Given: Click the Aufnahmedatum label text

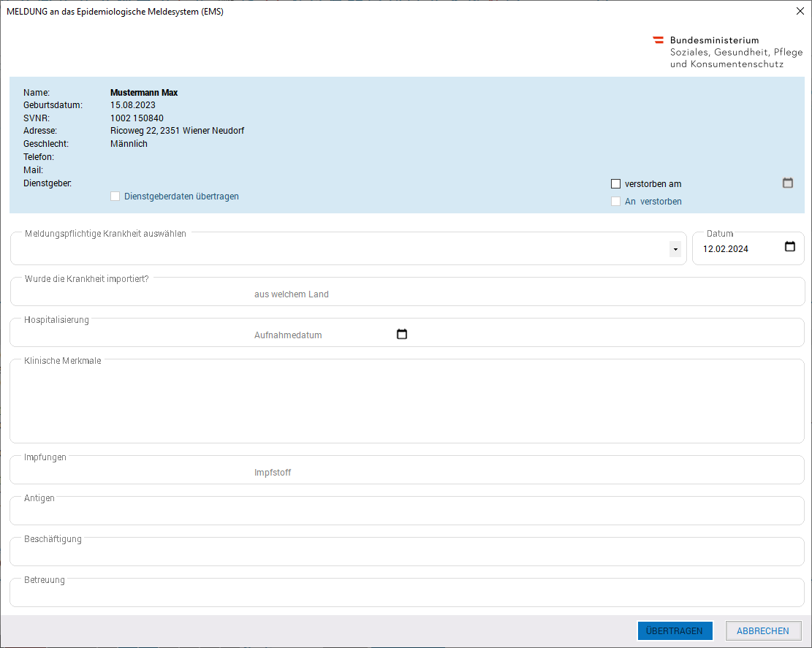Looking at the screenshot, I should pos(288,335).
